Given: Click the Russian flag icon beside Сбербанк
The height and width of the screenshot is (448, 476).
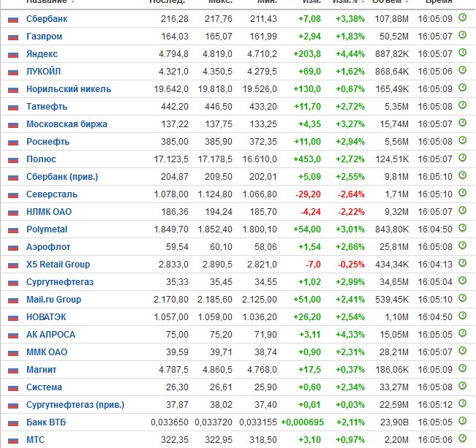Looking at the screenshot, I should tap(13, 20).
